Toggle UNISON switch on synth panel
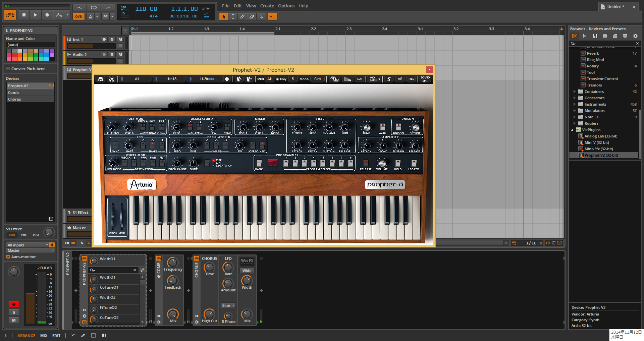The width and height of the screenshot is (644, 341). click(x=398, y=127)
